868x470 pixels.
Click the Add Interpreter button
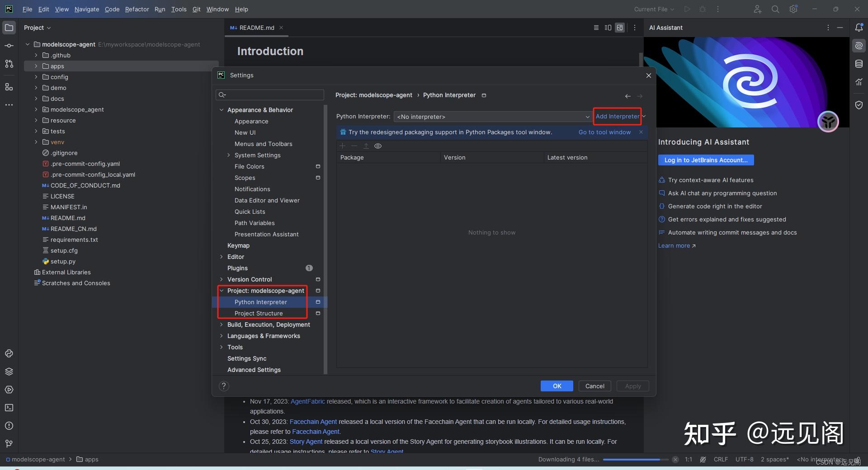[617, 117]
